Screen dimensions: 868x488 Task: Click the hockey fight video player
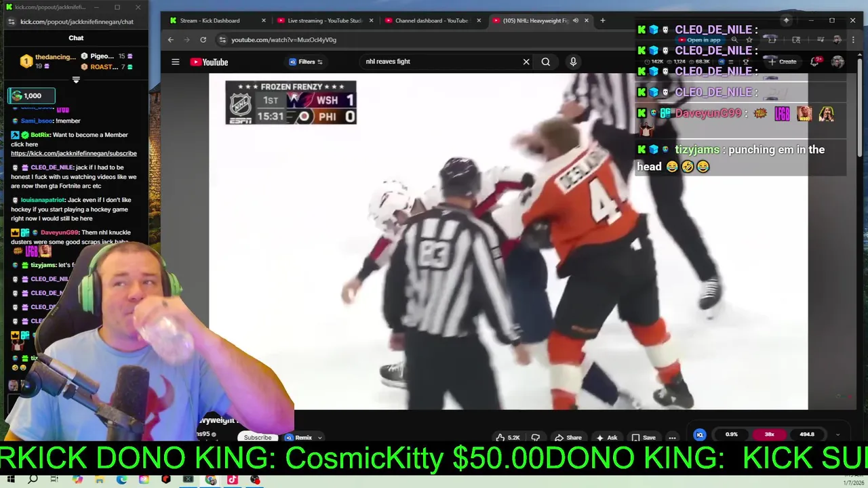(x=509, y=241)
